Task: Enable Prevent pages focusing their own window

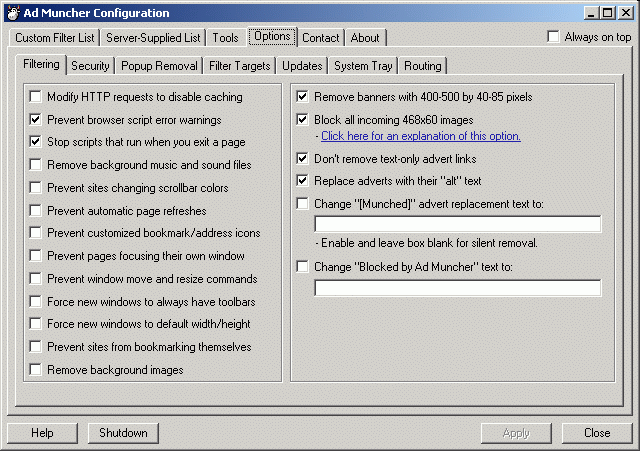Action: tap(36, 255)
